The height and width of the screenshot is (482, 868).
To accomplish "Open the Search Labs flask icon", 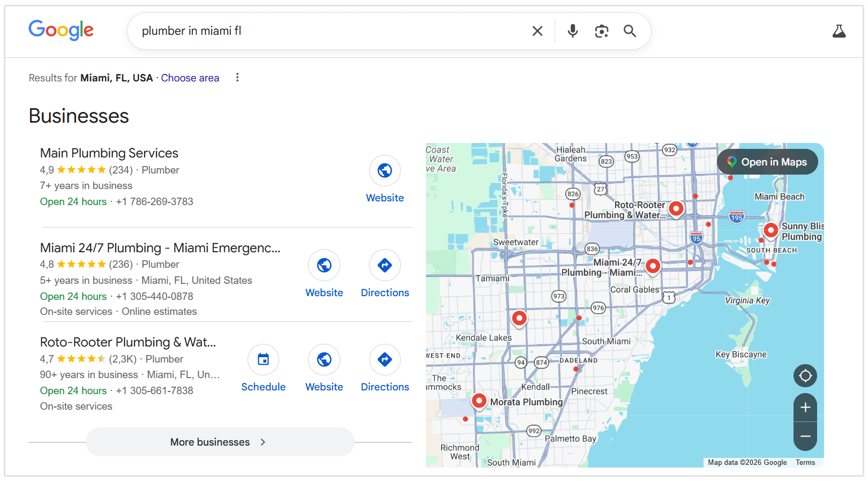I will point(839,31).
